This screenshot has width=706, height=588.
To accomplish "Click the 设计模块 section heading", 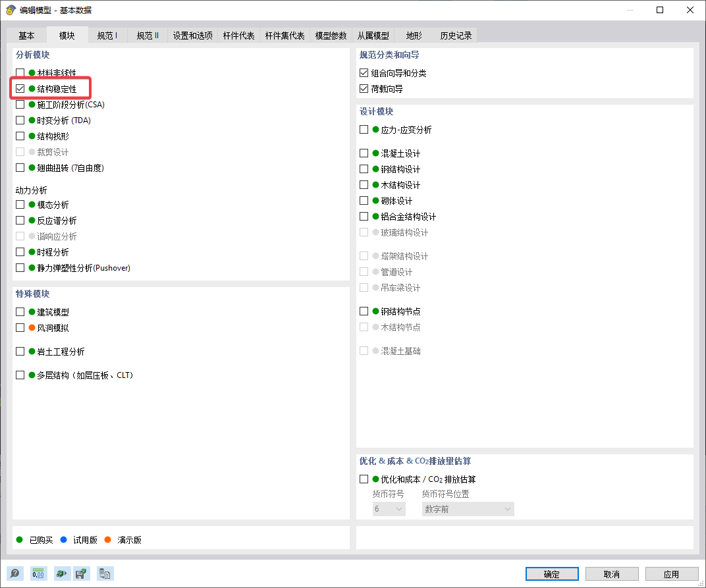I will [x=377, y=111].
